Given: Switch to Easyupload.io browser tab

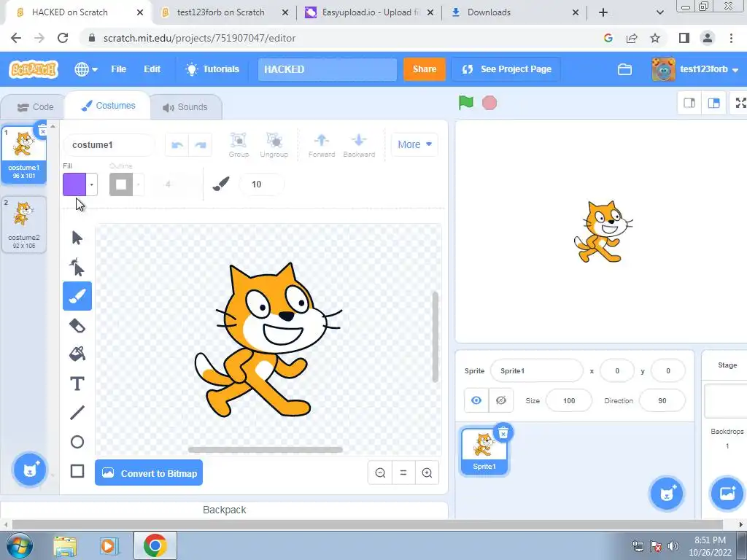Looking at the screenshot, I should click(x=370, y=12).
